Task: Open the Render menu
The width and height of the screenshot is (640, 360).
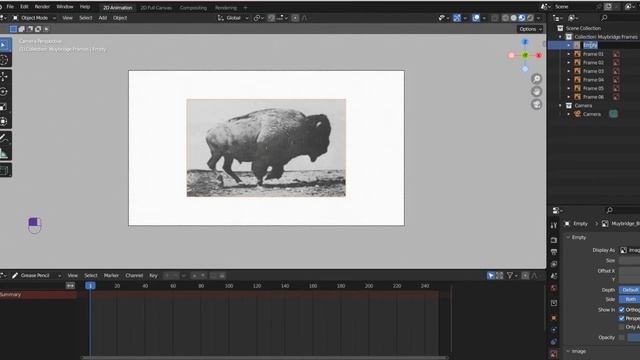Action: [42, 7]
